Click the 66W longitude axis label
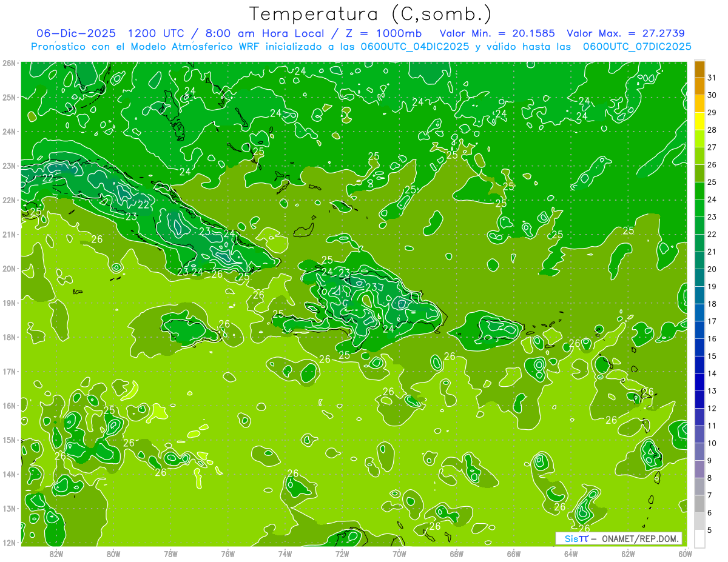 coord(513,554)
